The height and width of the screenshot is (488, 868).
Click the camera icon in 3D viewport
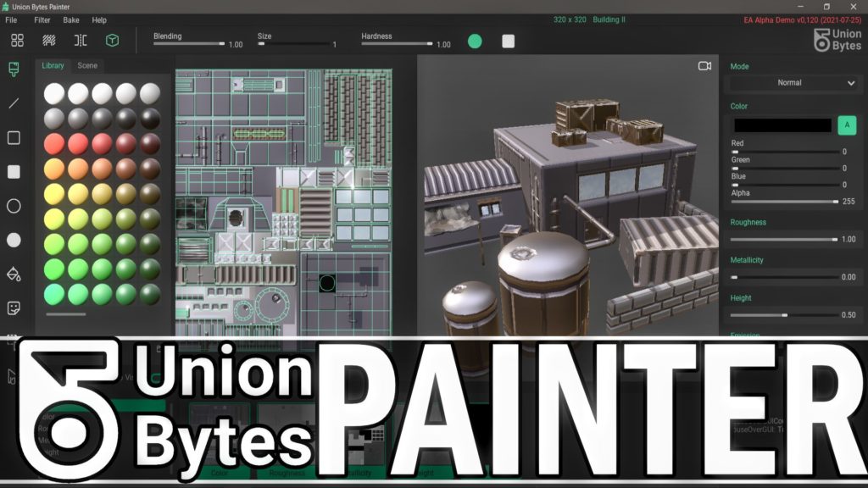point(704,66)
